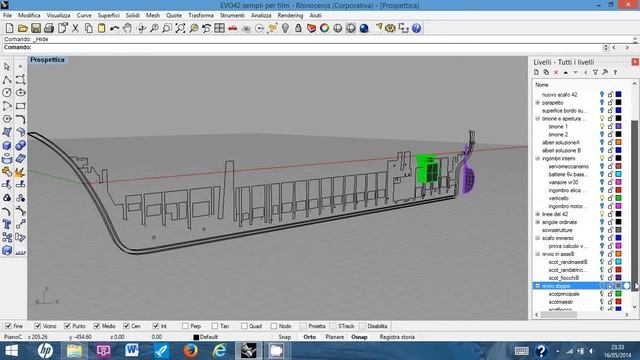Image resolution: width=640 pixels, height=360 pixels.
Task: Enable the Tan osnap checkbox
Action: (215, 326)
